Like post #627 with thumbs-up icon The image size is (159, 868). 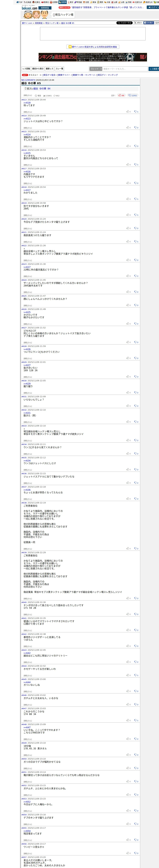(128, 342)
